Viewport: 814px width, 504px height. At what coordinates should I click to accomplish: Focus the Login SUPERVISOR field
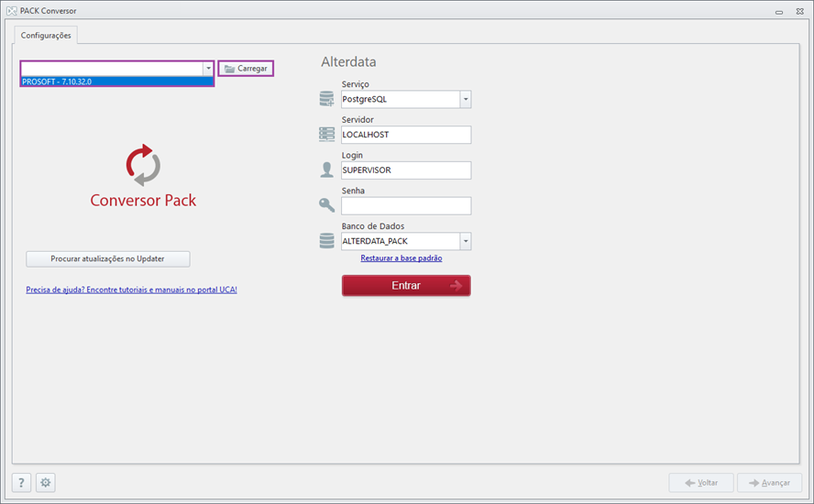point(406,170)
